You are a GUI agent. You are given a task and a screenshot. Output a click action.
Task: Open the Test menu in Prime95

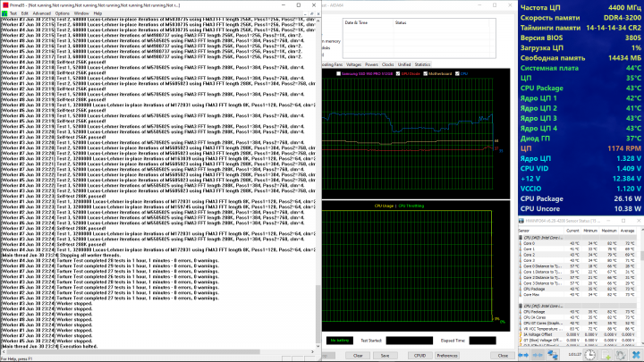[13, 13]
